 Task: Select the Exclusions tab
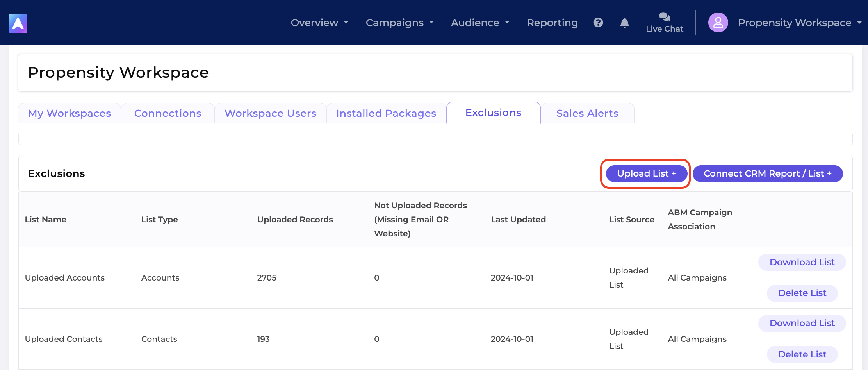(x=493, y=113)
